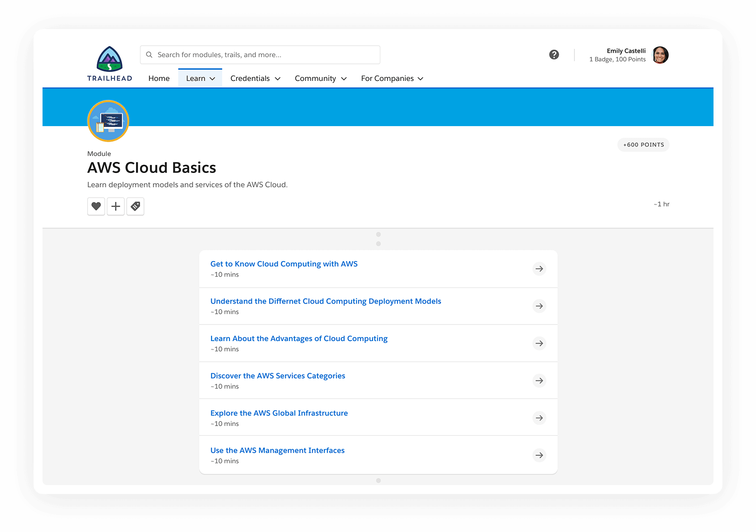Open arrow for Get to Know Cloud Computing
Image resolution: width=756 pixels, height=532 pixels.
coord(539,269)
